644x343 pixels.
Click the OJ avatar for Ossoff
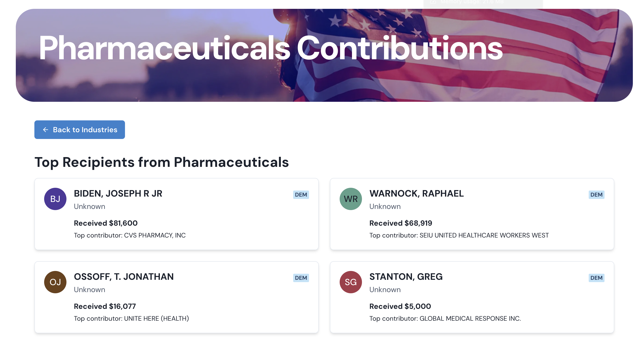point(55,282)
